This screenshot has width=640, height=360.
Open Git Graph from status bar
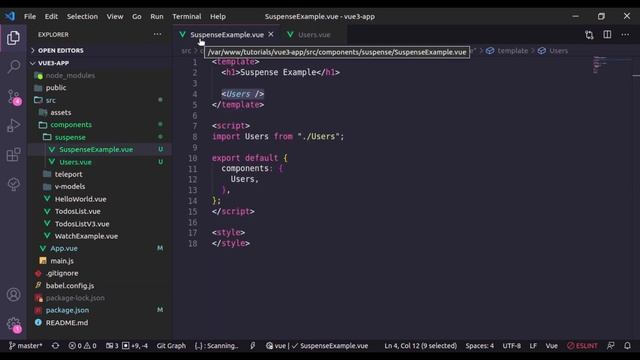click(171, 346)
